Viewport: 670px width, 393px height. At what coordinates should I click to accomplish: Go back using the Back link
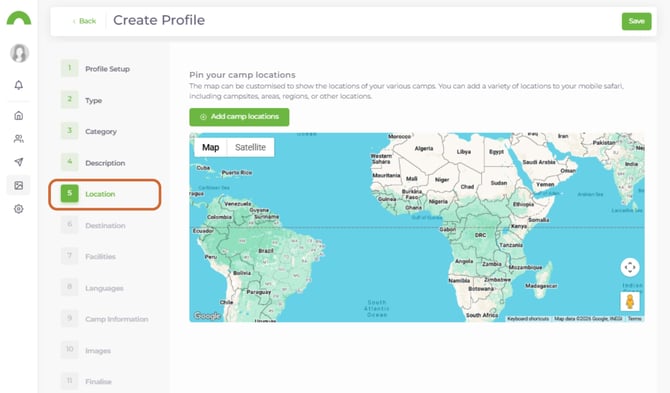(85, 21)
